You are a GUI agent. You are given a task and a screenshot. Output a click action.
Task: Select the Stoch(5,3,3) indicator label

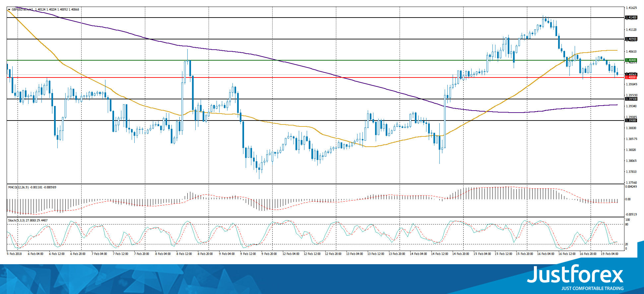pyautogui.click(x=17, y=220)
